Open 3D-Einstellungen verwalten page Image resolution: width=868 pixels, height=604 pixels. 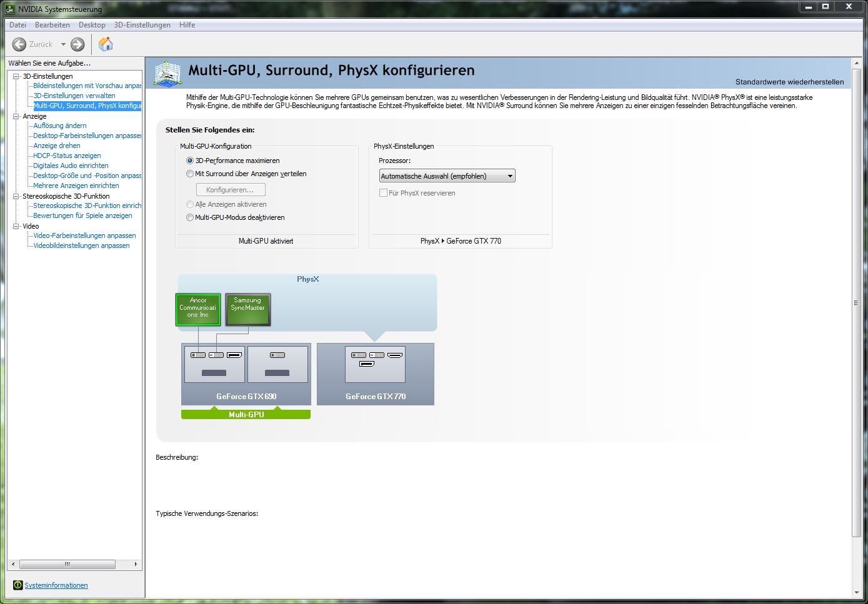point(74,96)
